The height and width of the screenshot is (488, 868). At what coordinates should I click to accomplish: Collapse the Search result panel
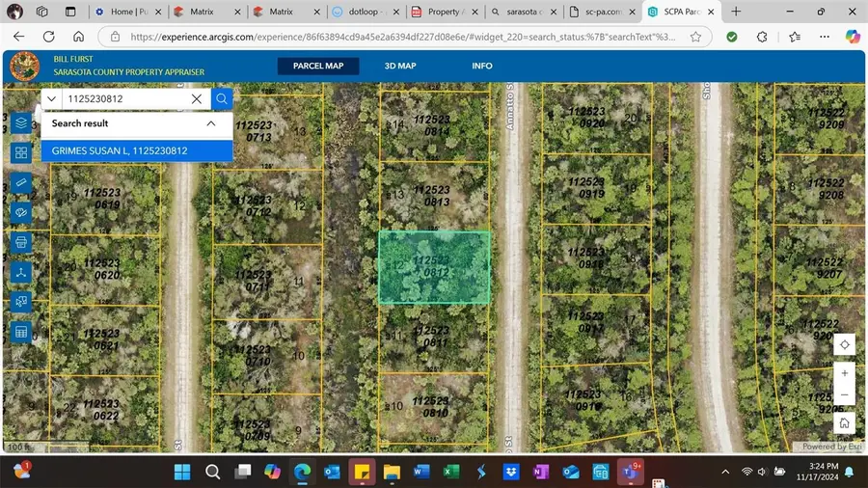click(211, 123)
